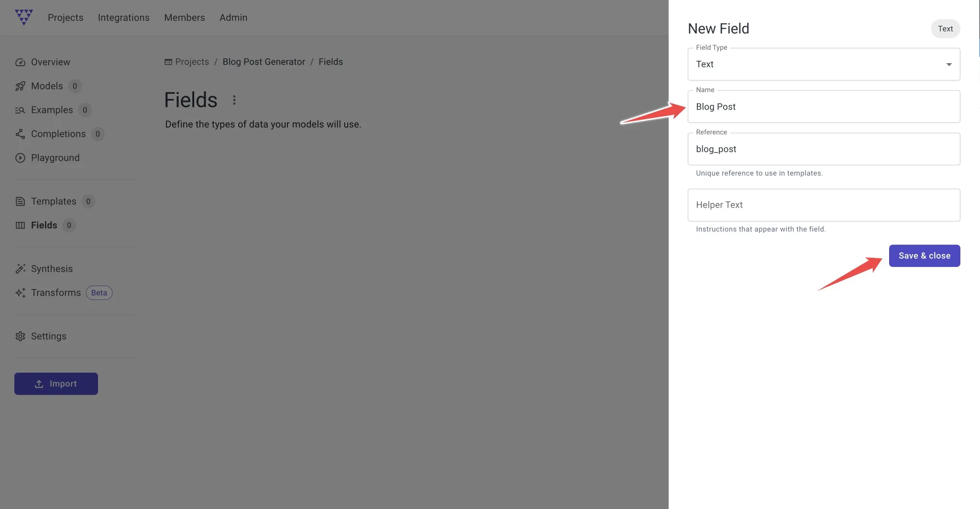Click the Transforms sparkle icon
The height and width of the screenshot is (509, 980).
click(20, 293)
